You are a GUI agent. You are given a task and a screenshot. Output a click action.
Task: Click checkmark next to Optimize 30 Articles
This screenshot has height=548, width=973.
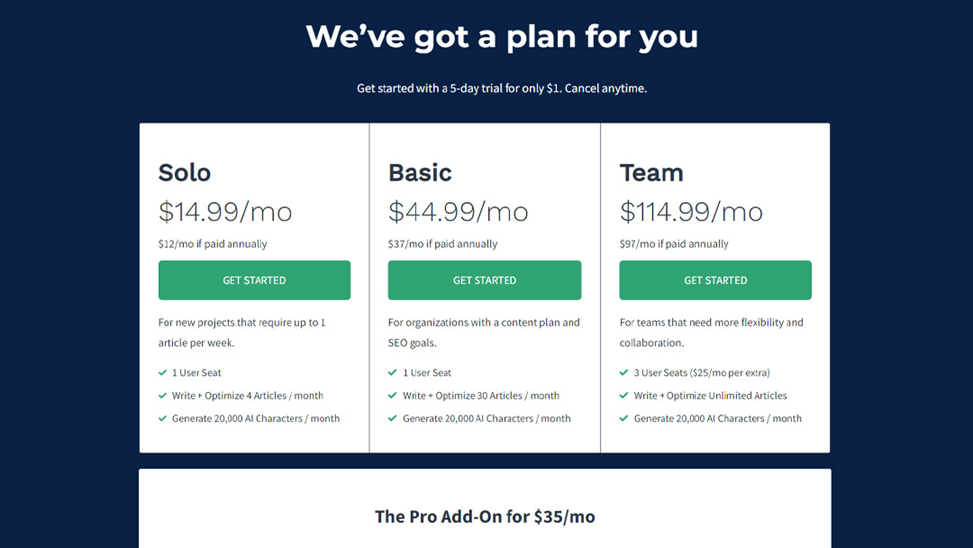392,395
